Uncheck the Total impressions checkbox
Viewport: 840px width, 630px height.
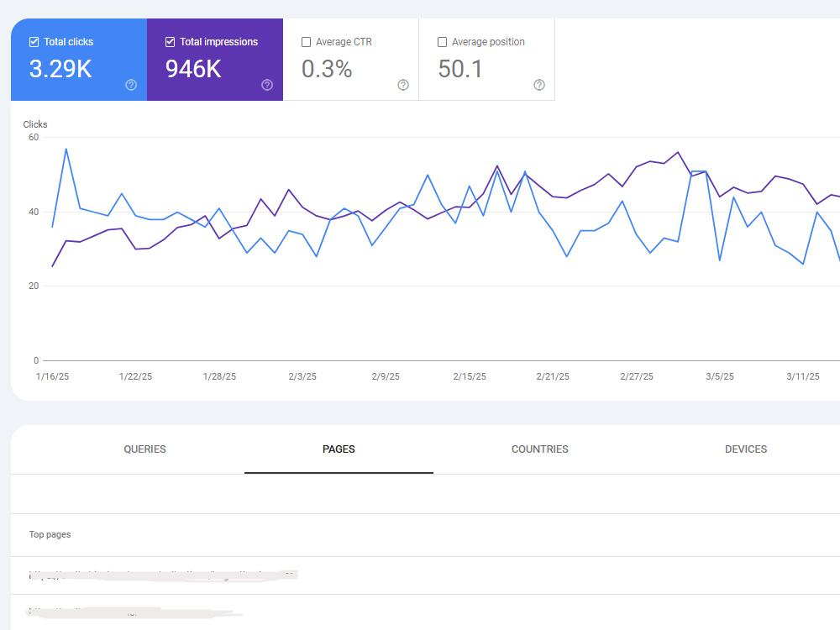[170, 42]
